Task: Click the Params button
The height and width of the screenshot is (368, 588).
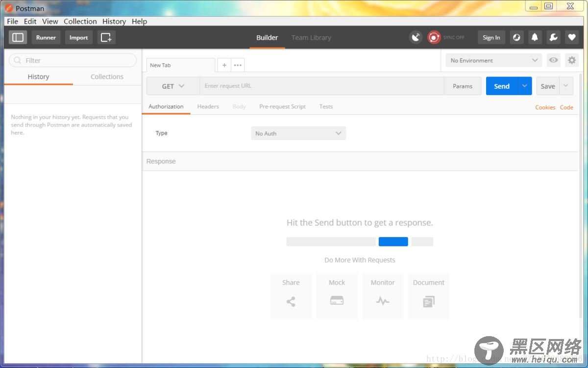Action: [x=463, y=86]
